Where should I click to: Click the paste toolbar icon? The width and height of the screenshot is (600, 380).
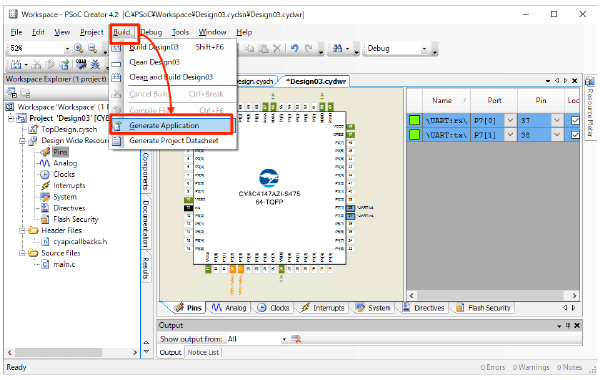tap(263, 48)
